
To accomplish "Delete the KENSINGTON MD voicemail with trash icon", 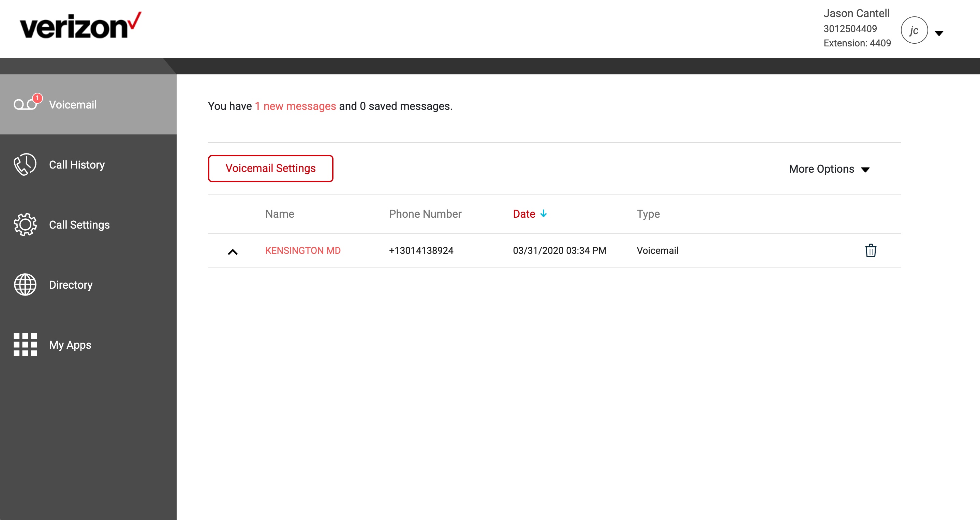I will click(871, 250).
